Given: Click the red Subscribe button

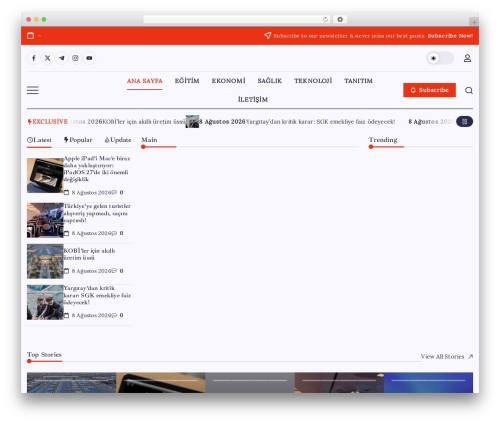Looking at the screenshot, I should (x=429, y=90).
